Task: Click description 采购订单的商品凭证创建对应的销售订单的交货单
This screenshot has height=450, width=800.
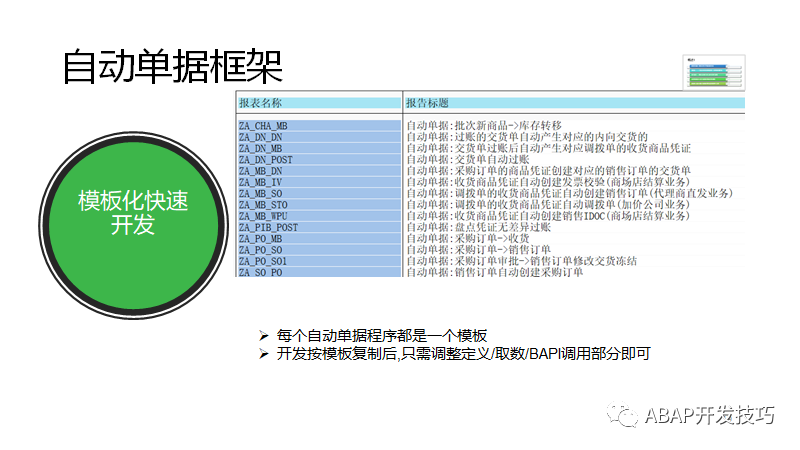Action: coord(572,170)
